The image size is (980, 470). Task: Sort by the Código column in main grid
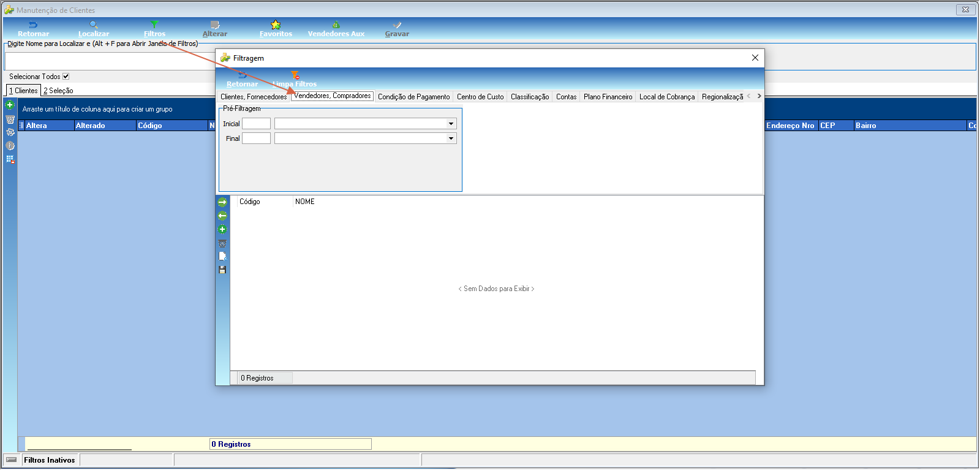pos(172,126)
